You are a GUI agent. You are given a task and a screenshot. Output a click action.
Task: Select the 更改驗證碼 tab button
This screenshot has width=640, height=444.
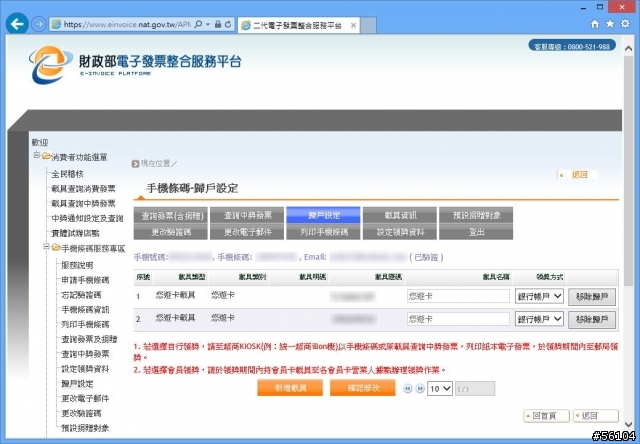(171, 232)
